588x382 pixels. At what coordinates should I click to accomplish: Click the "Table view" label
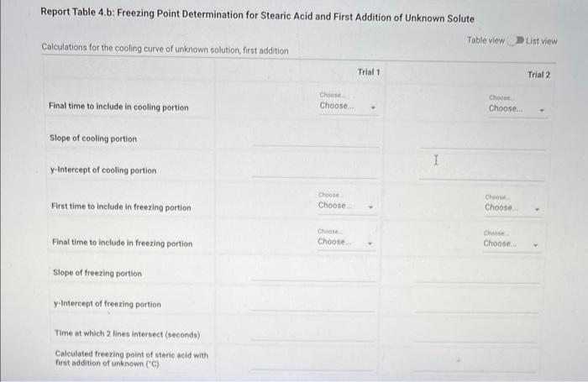[x=486, y=41]
